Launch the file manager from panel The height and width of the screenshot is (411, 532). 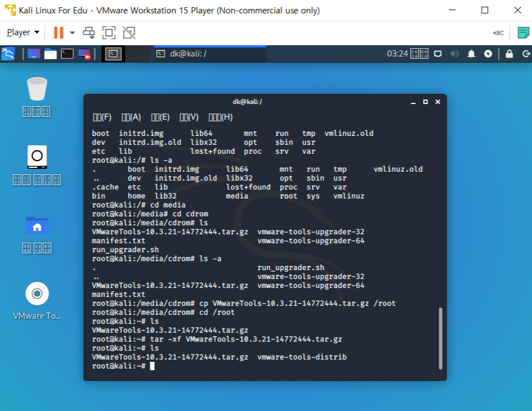pyautogui.click(x=50, y=54)
